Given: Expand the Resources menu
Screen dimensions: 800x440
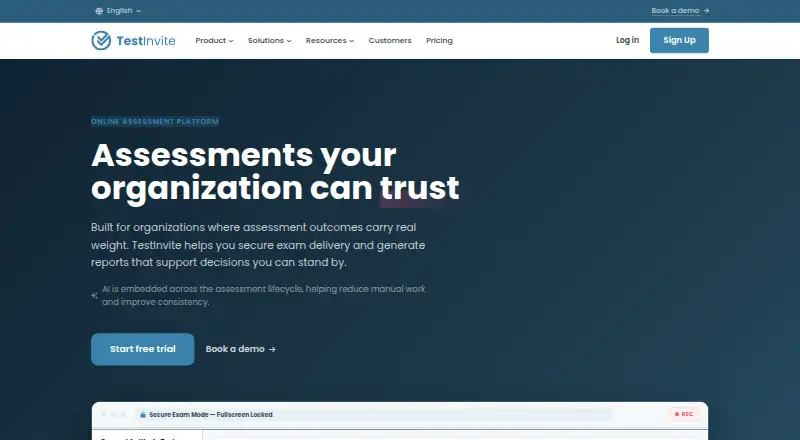Looking at the screenshot, I should coord(330,40).
